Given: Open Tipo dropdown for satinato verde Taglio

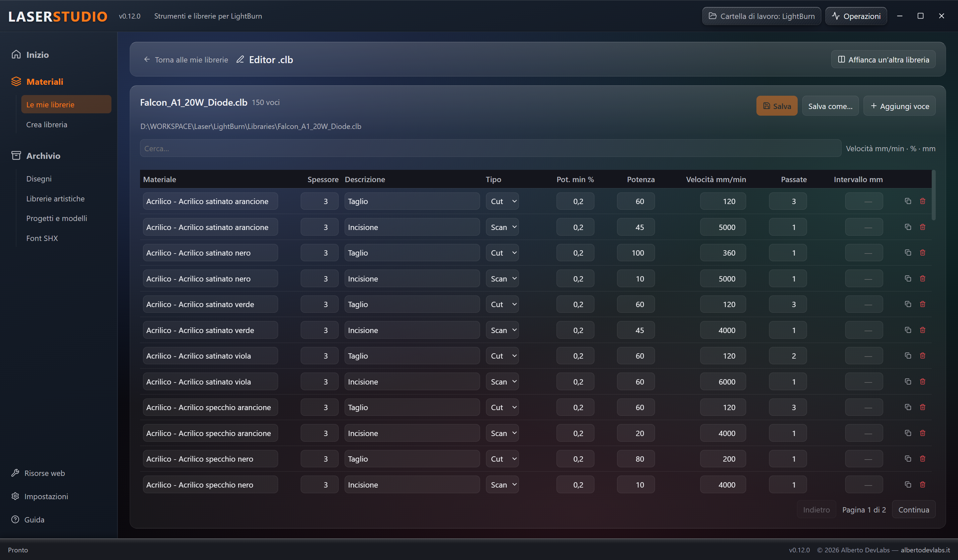Looking at the screenshot, I should [x=502, y=304].
